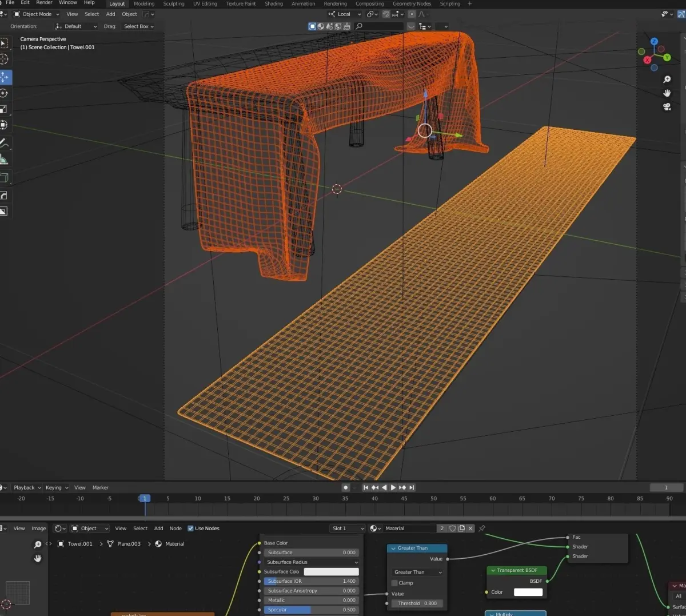
Task: Click the Threshold 0.800 field
Action: pyautogui.click(x=417, y=603)
